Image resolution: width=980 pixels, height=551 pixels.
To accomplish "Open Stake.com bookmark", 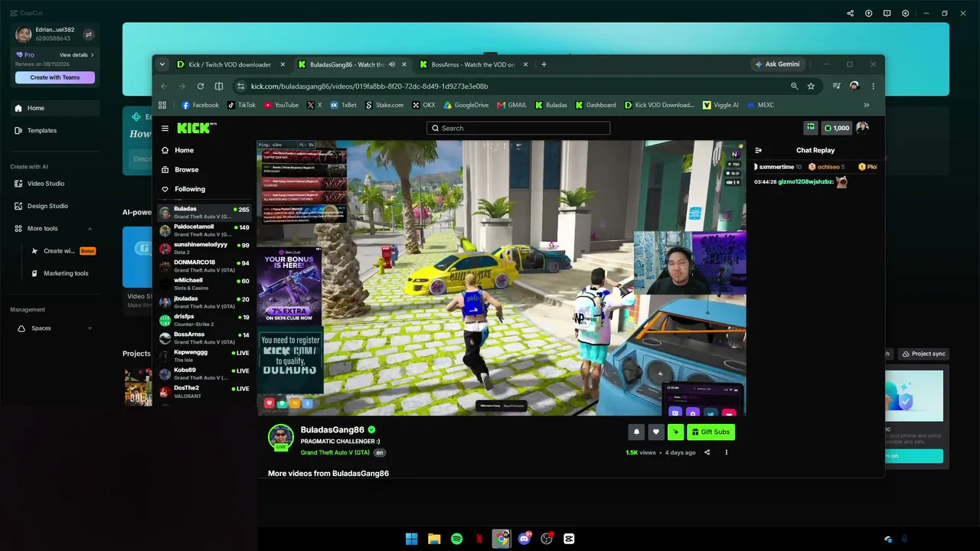I will tap(384, 105).
